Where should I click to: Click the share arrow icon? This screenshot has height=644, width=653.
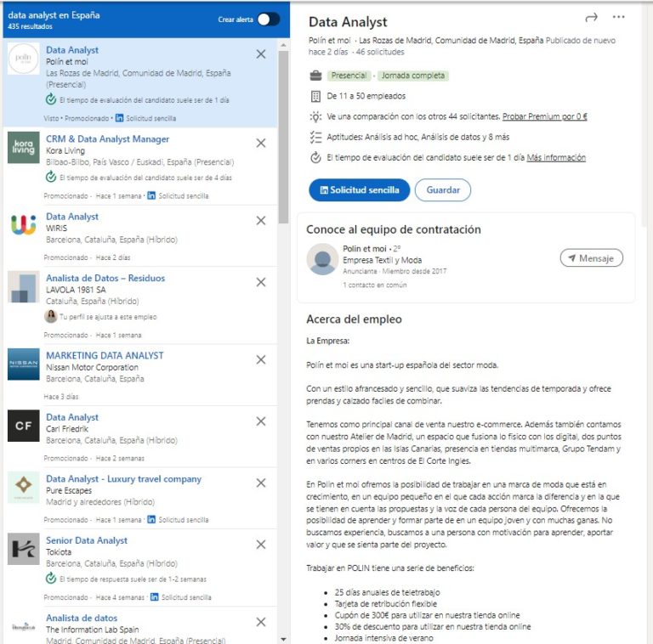point(592,18)
